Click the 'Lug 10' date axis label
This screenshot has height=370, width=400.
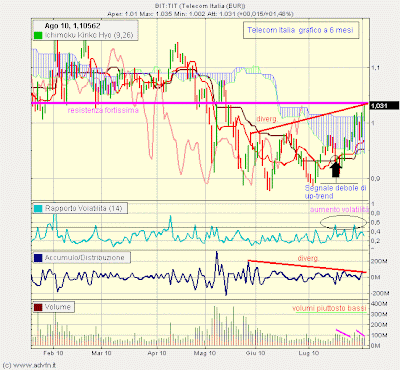coord(309,353)
